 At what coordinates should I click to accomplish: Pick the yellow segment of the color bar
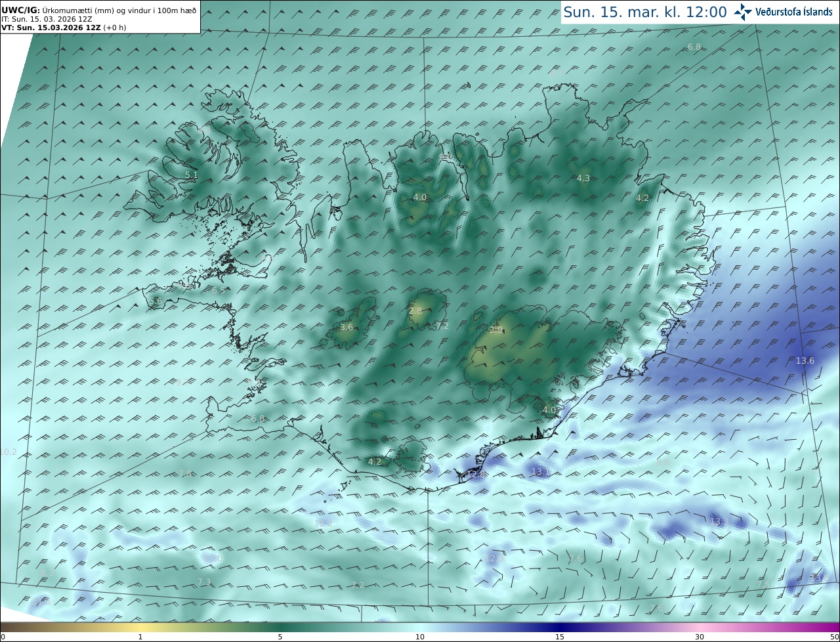(x=140, y=627)
